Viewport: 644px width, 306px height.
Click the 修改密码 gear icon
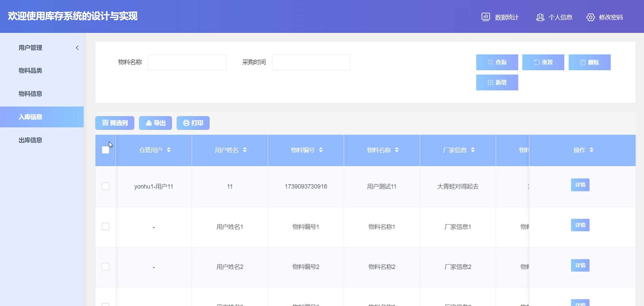[x=591, y=17]
